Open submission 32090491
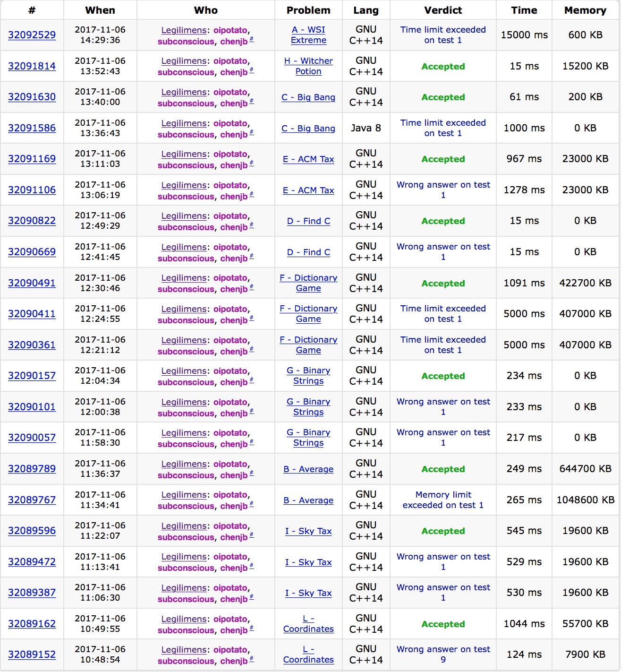The width and height of the screenshot is (629, 672). 32,283
